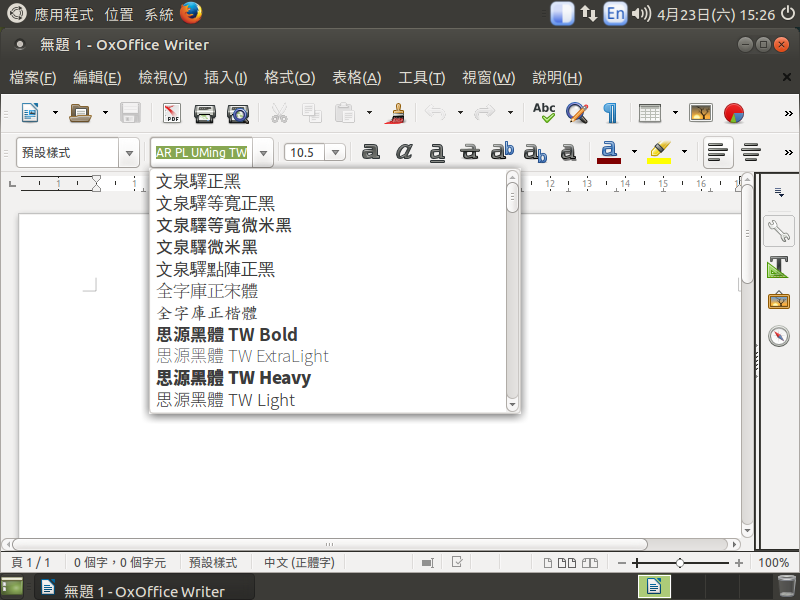Choose 思源黑體 TW Heavy font
The image size is (800, 600).
coord(329,378)
